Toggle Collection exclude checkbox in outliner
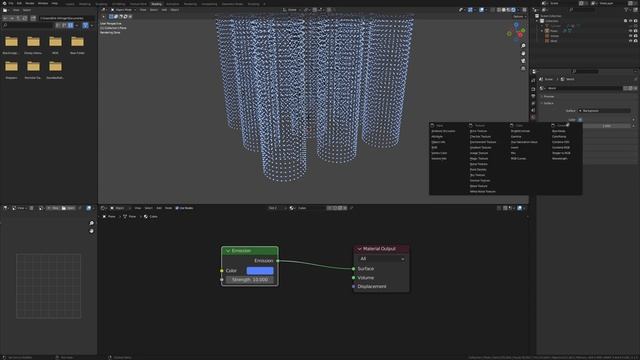Screen dimensions: 640x360 coord(625,21)
